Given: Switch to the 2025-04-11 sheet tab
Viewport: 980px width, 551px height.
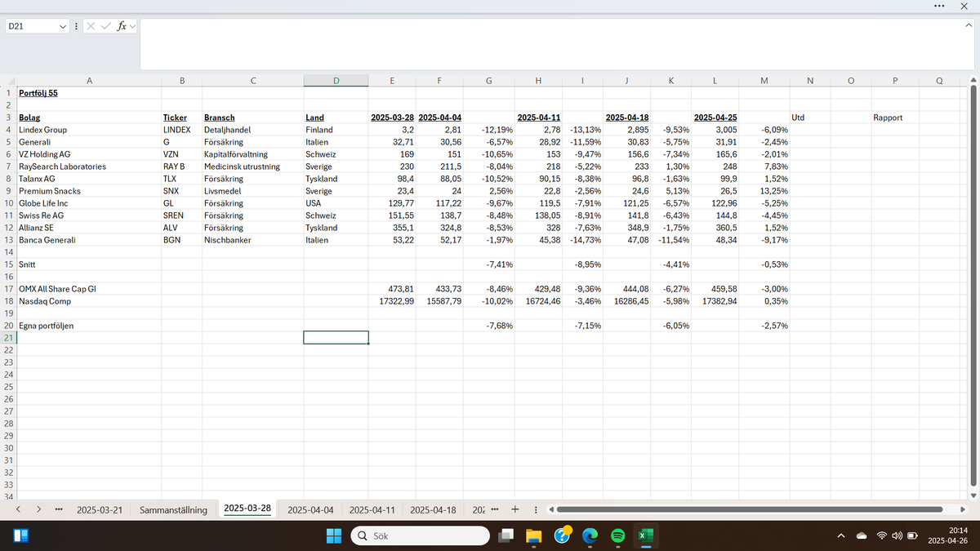Looking at the screenshot, I should 372,509.
